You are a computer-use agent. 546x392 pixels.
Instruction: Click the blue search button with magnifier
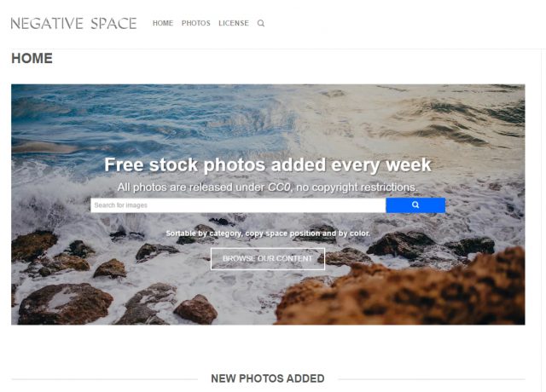[x=415, y=205]
